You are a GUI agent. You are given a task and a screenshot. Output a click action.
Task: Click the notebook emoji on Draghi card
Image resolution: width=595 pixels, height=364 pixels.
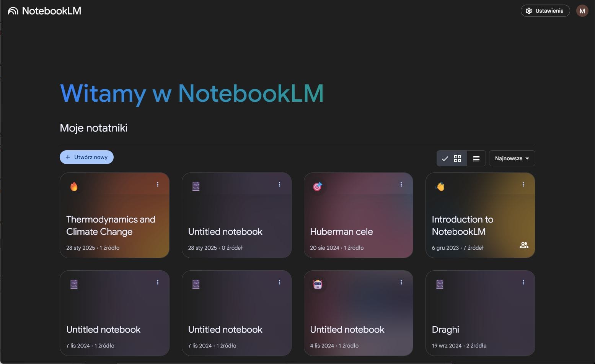440,284
